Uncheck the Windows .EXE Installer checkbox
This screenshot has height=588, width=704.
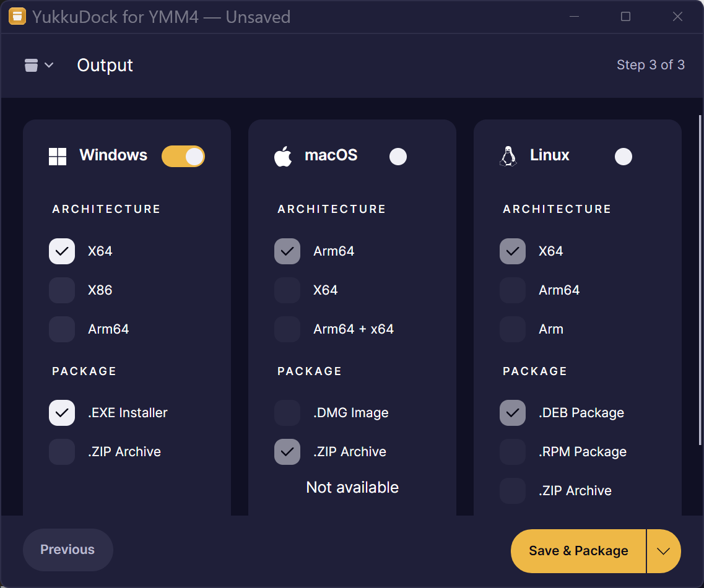pyautogui.click(x=62, y=413)
